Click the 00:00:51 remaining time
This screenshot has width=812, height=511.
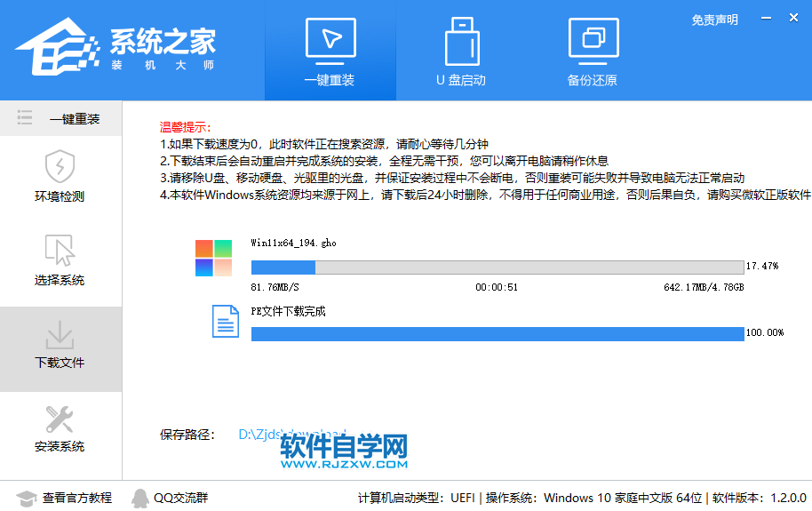click(497, 287)
